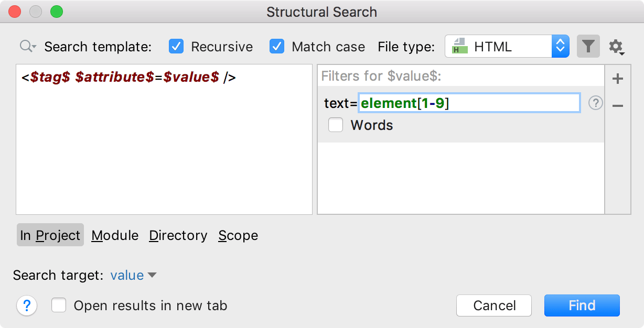The image size is (644, 328).
Task: Switch to the Module scope tab
Action: pyautogui.click(x=114, y=235)
